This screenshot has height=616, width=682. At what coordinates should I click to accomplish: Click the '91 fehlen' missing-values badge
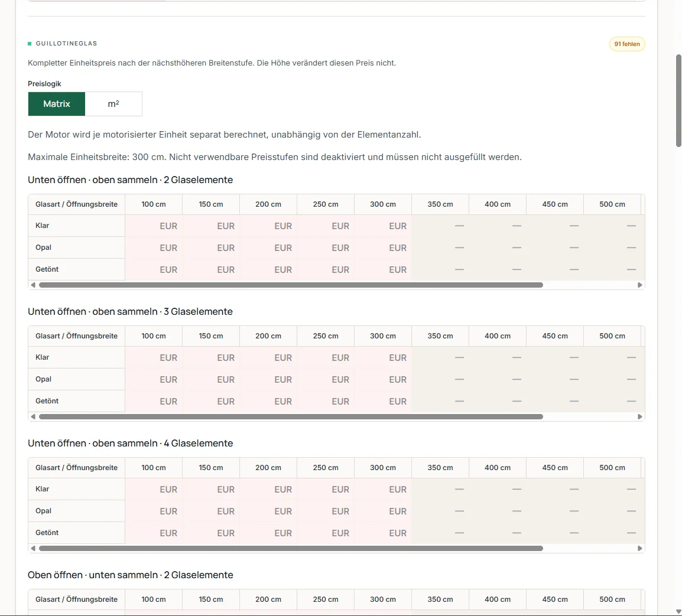[x=627, y=44]
